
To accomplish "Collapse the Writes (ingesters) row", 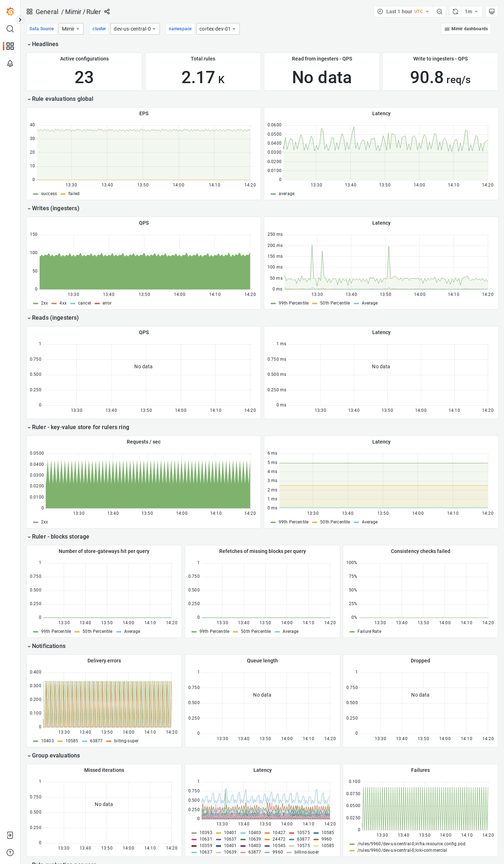I will (54, 208).
